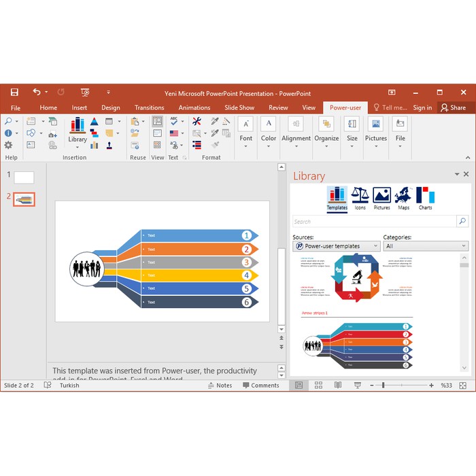
Task: Toggle the Notes pane
Action: [220, 386]
